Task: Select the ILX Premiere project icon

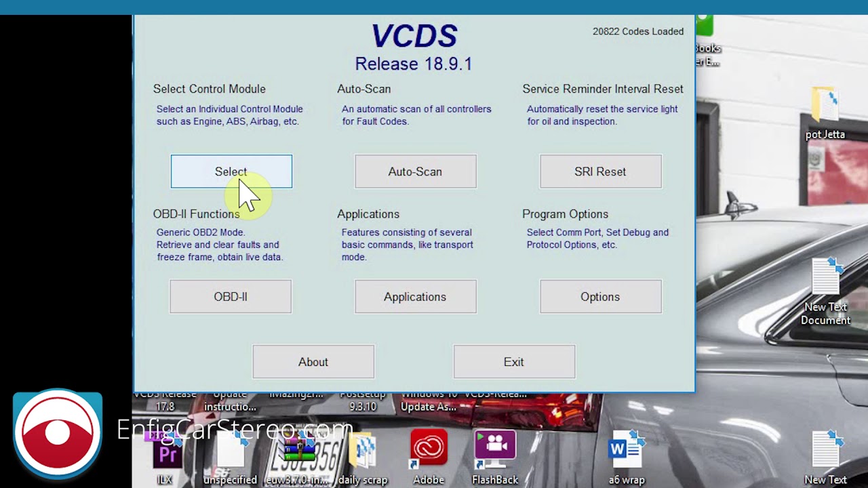Action: (x=165, y=460)
